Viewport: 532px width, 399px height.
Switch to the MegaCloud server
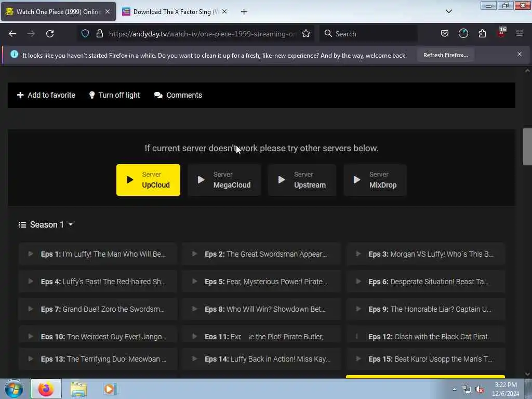point(224,180)
